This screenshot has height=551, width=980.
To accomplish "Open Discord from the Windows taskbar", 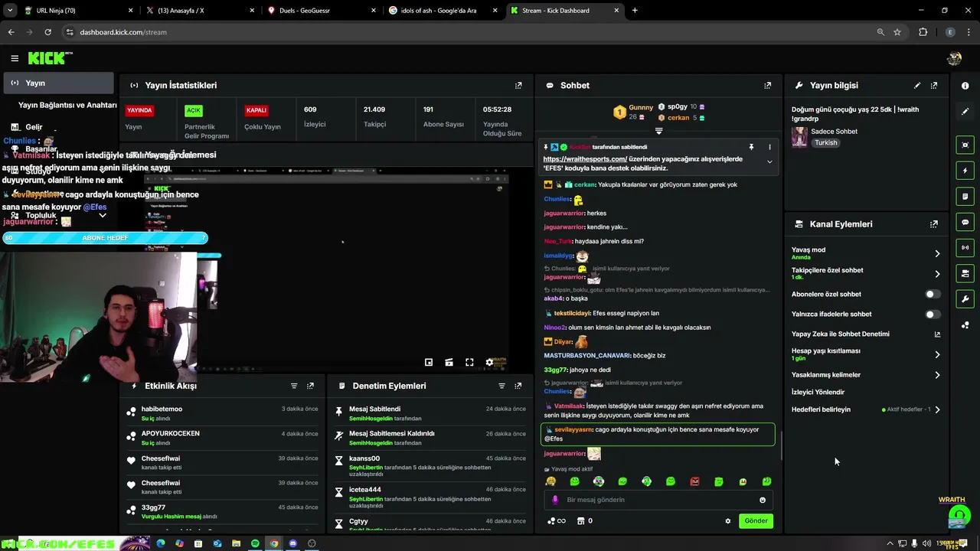I will [292, 543].
